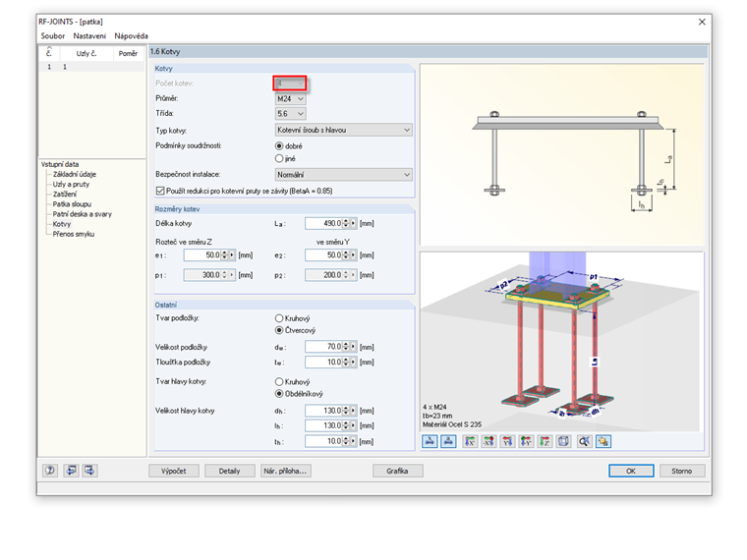Click the e2 spacing input field
Image resolution: width=747 pixels, height=560 pixels.
tap(323, 255)
